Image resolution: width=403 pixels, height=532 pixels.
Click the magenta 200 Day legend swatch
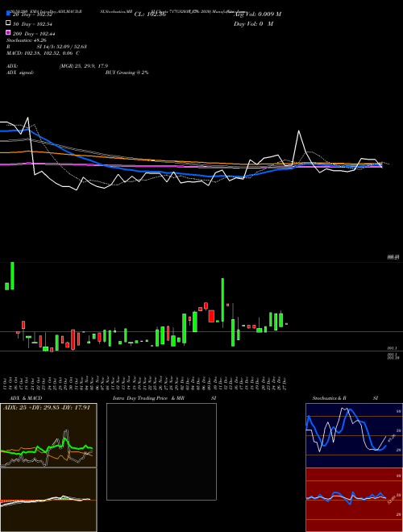click(x=8, y=33)
